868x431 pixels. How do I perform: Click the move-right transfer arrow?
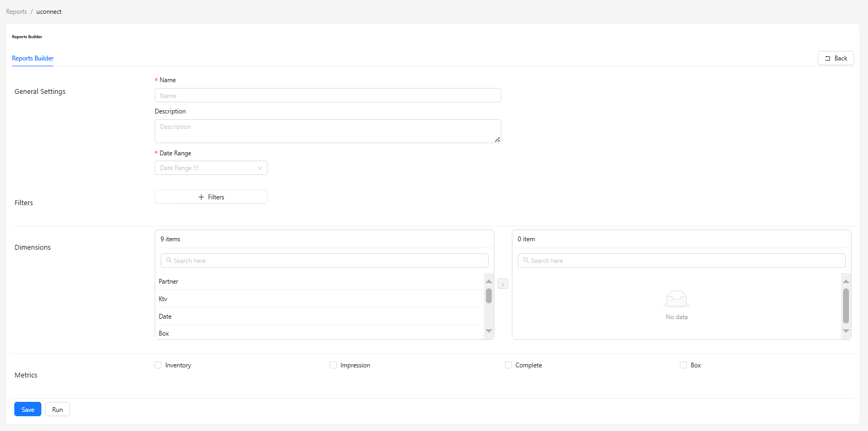click(x=503, y=284)
